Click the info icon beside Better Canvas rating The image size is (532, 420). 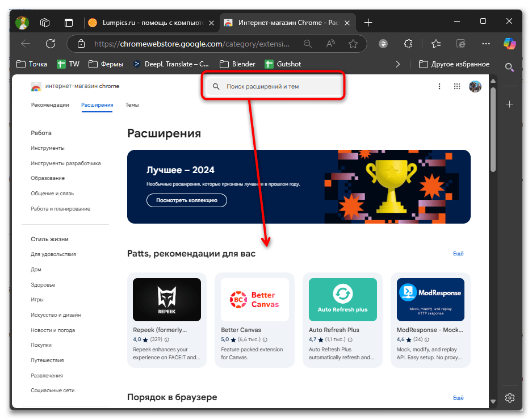coord(265,339)
